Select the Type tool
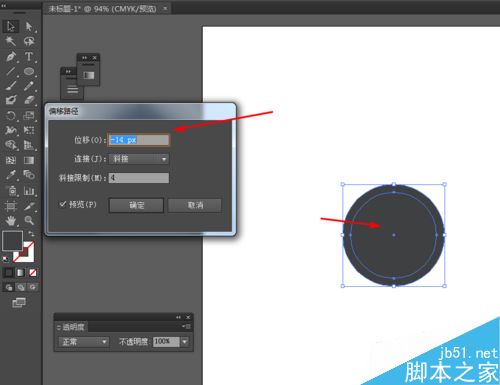 29,56
